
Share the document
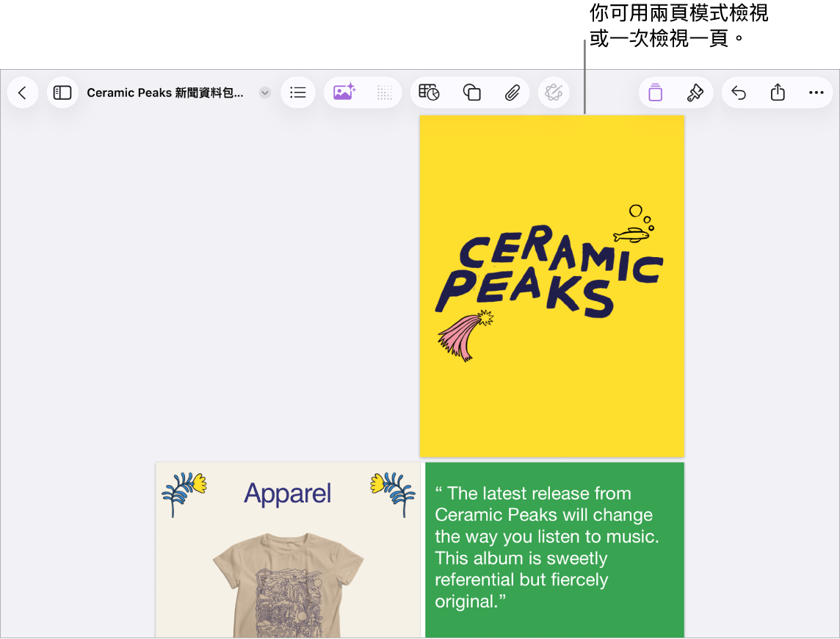(x=778, y=93)
